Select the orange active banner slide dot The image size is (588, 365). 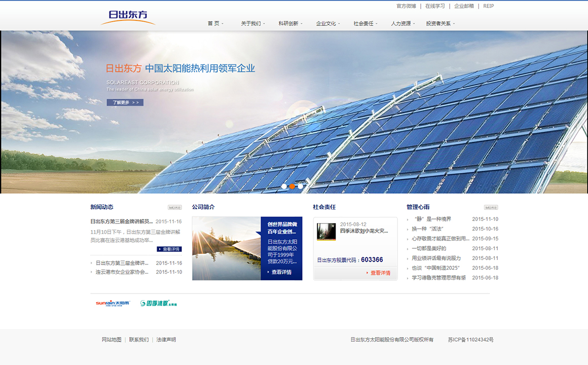292,186
